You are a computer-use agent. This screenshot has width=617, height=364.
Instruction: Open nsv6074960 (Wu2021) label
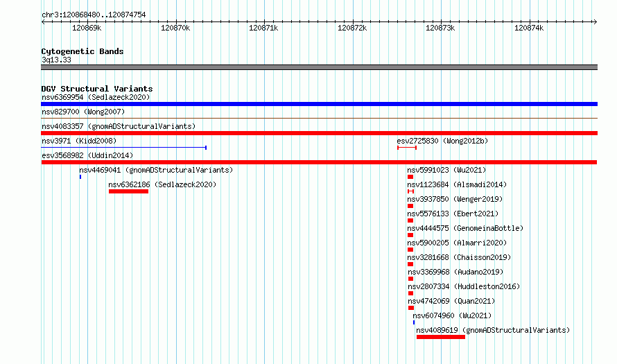[452, 315]
